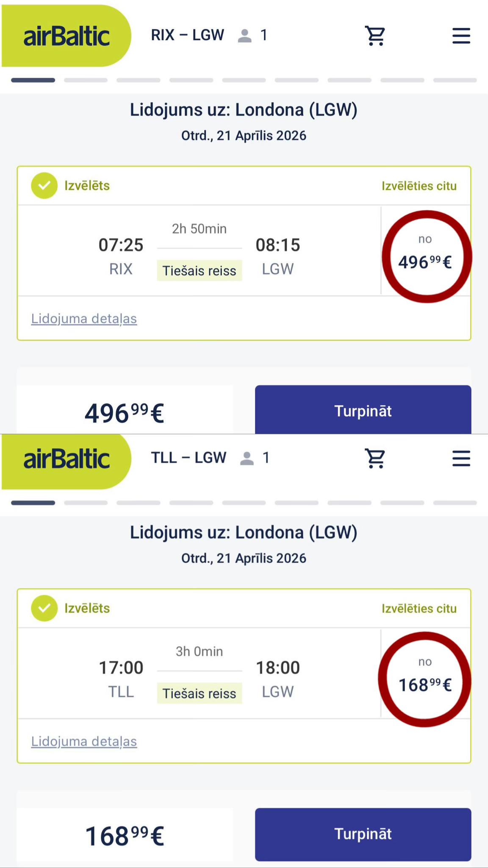Image resolution: width=488 pixels, height=868 pixels.
Task: Choose another flight for TLL route
Action: coord(419,609)
